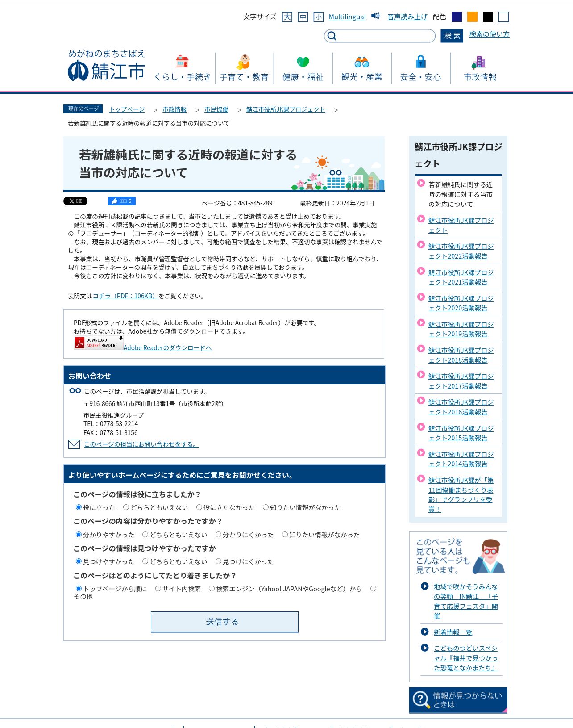
Task: Click the green heart icon for 健康・福祉
Action: 303,62
